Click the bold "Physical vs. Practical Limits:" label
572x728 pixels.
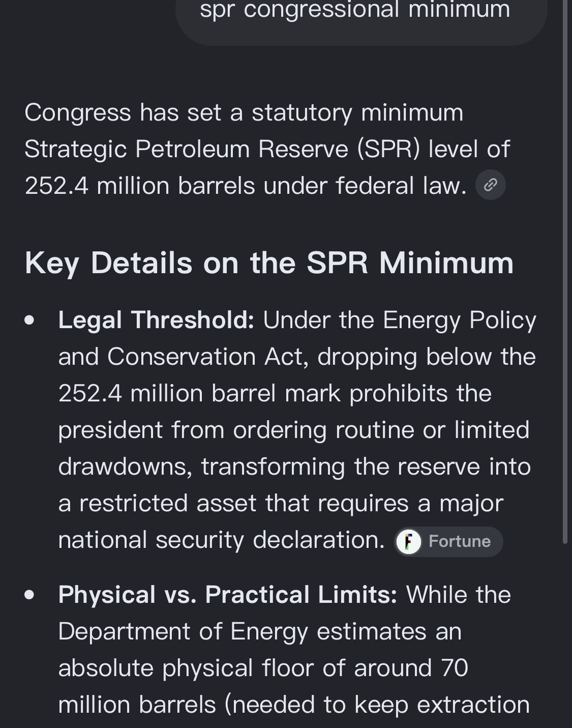coord(228,595)
